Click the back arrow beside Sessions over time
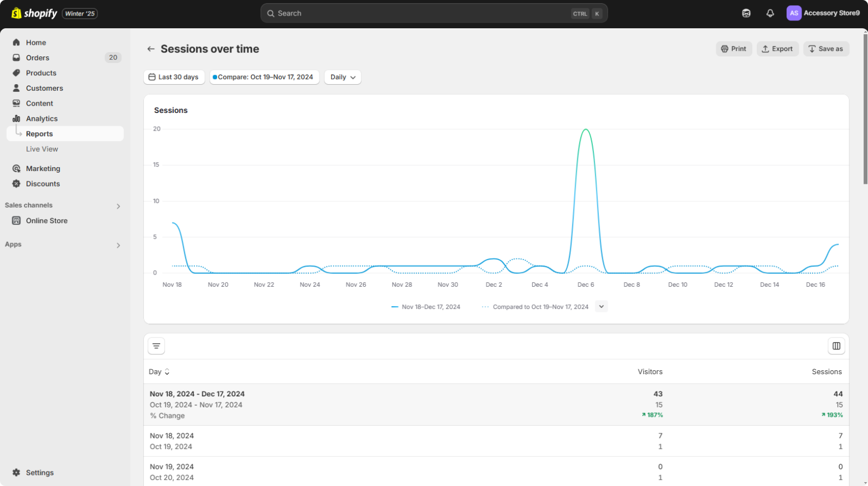 coord(151,49)
